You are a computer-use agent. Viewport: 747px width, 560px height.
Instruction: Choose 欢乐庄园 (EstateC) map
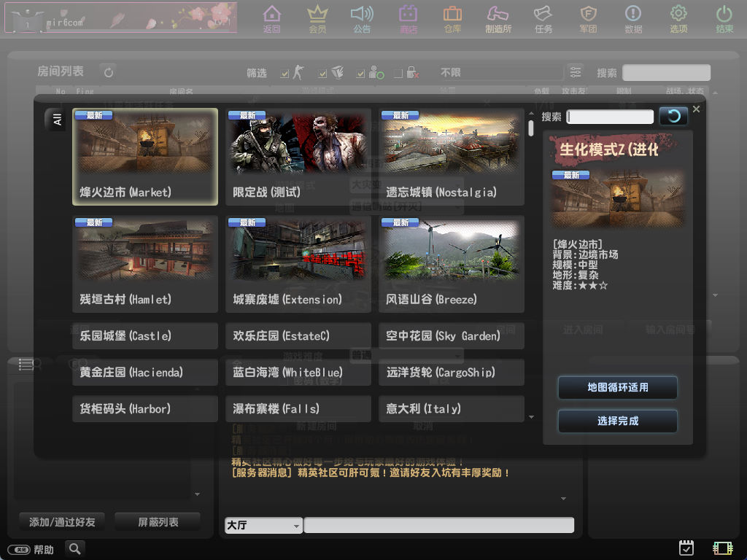click(298, 335)
